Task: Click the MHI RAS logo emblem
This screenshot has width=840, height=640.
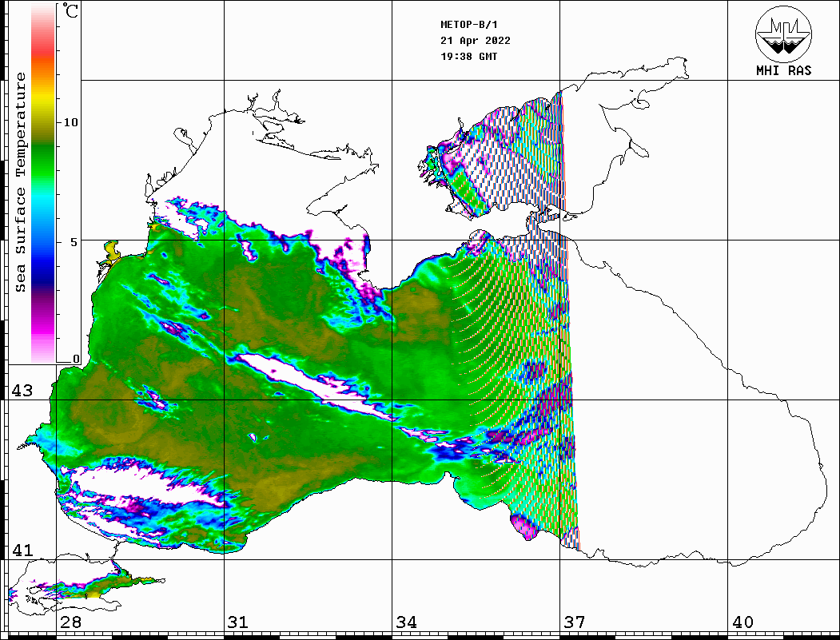Action: point(783,34)
